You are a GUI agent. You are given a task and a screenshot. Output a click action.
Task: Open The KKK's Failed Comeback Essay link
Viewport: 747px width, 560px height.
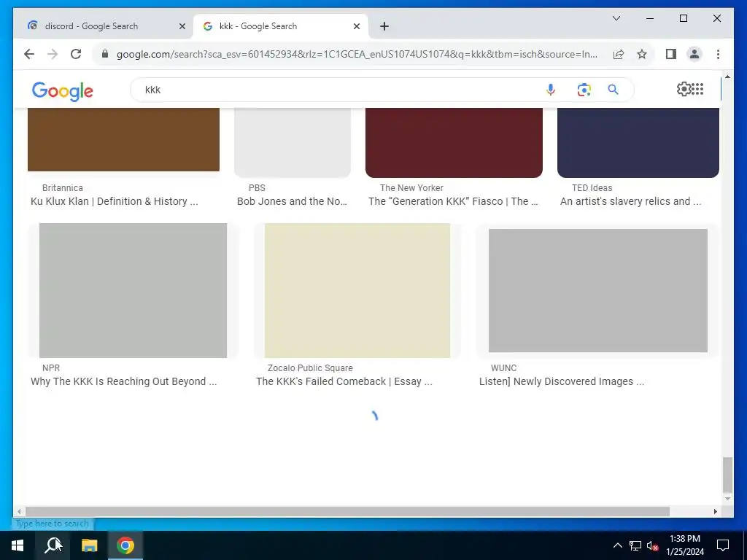(x=344, y=381)
